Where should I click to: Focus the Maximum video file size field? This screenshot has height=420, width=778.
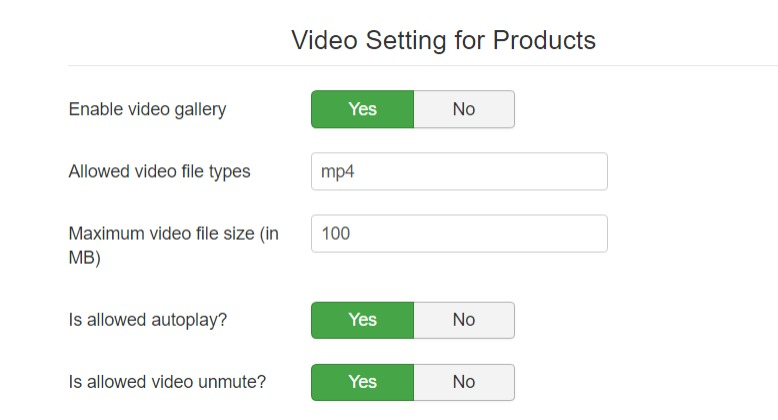coord(459,234)
